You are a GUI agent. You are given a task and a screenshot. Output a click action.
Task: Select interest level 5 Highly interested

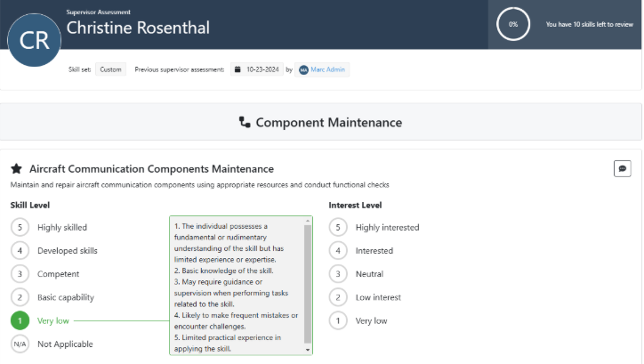337,227
